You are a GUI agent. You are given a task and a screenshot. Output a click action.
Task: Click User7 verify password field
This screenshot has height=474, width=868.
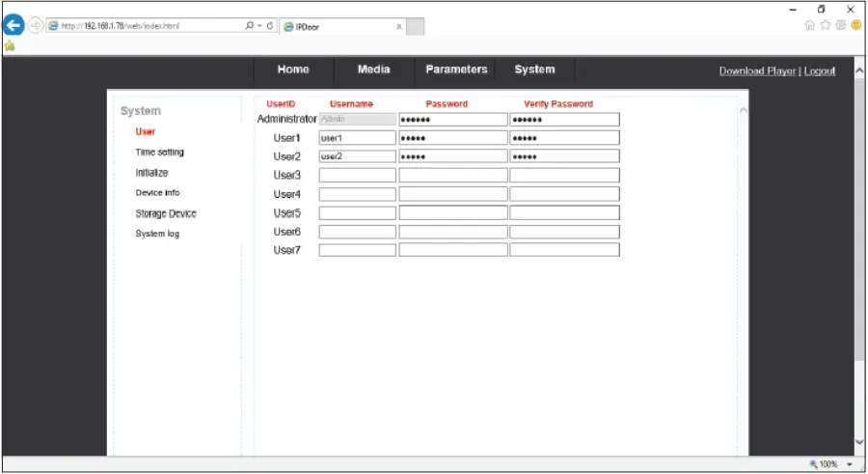coord(564,250)
